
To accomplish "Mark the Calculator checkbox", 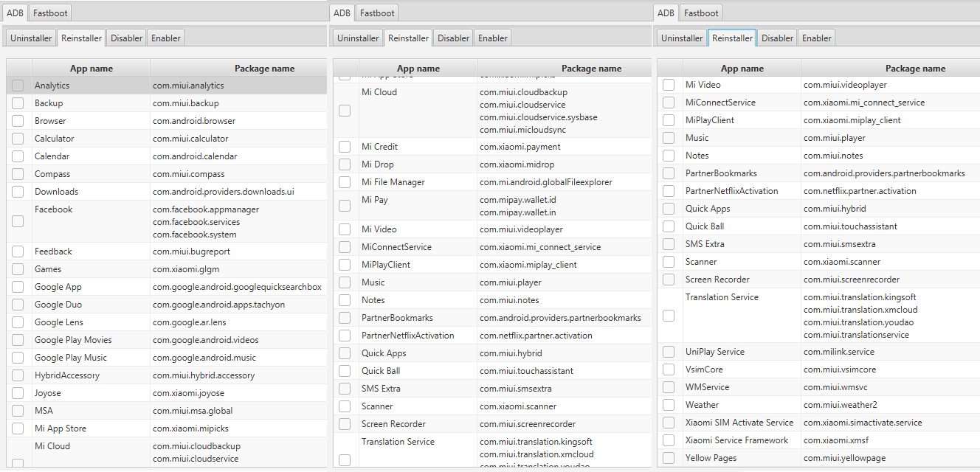I will coord(18,139).
